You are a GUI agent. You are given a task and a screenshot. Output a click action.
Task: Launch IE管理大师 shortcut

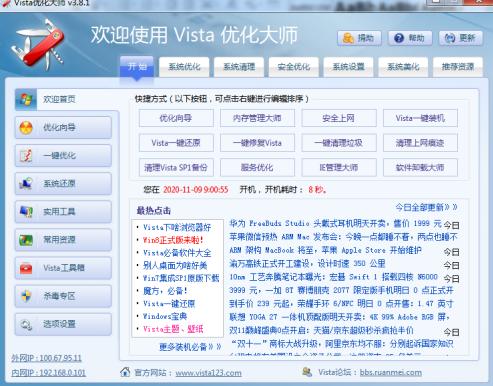(x=339, y=168)
